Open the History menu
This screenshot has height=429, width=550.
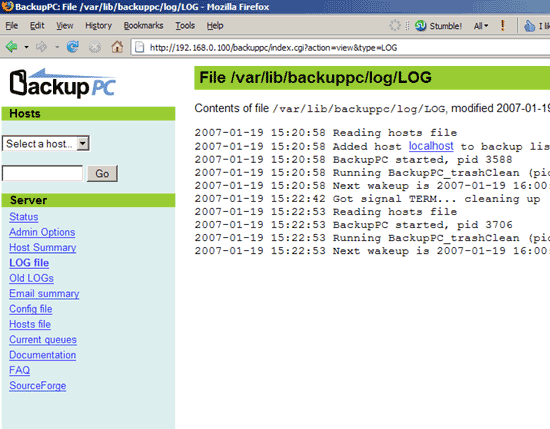point(98,26)
